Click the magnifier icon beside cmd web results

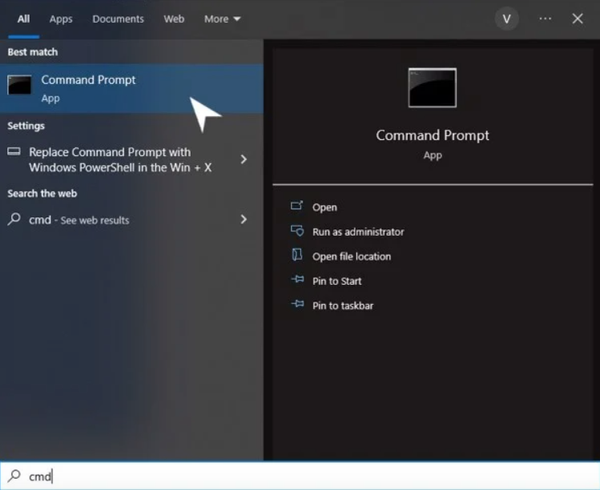[x=14, y=219]
